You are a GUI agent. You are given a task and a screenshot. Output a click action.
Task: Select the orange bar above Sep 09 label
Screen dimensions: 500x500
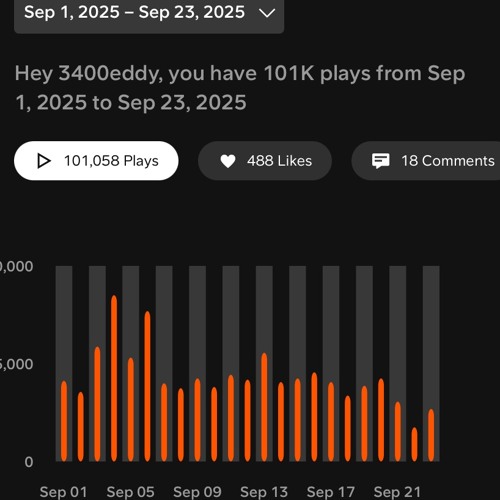click(197, 420)
